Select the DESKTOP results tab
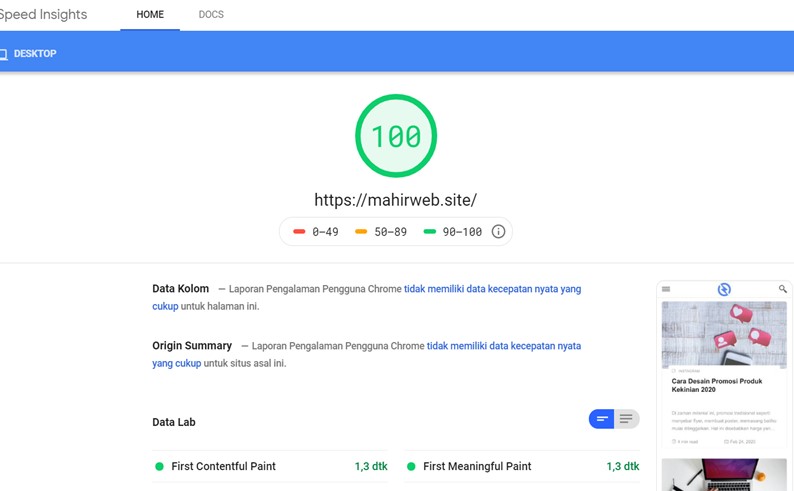The height and width of the screenshot is (491, 794). coord(34,54)
